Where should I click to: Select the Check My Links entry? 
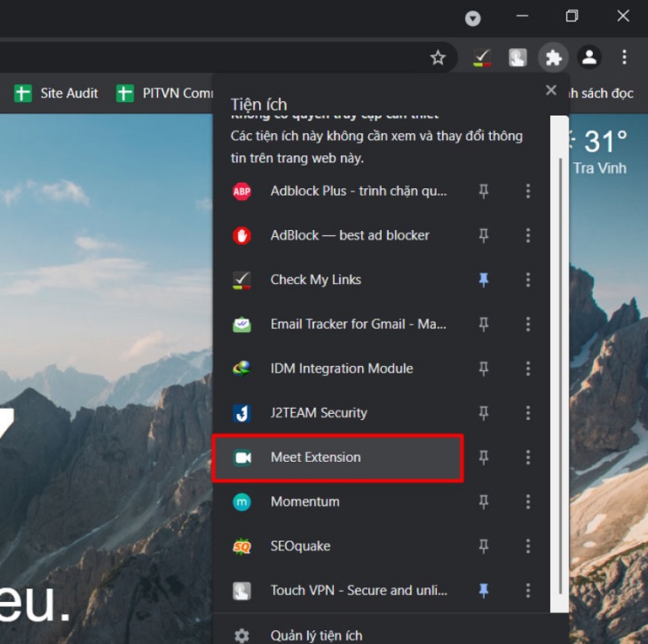[316, 280]
